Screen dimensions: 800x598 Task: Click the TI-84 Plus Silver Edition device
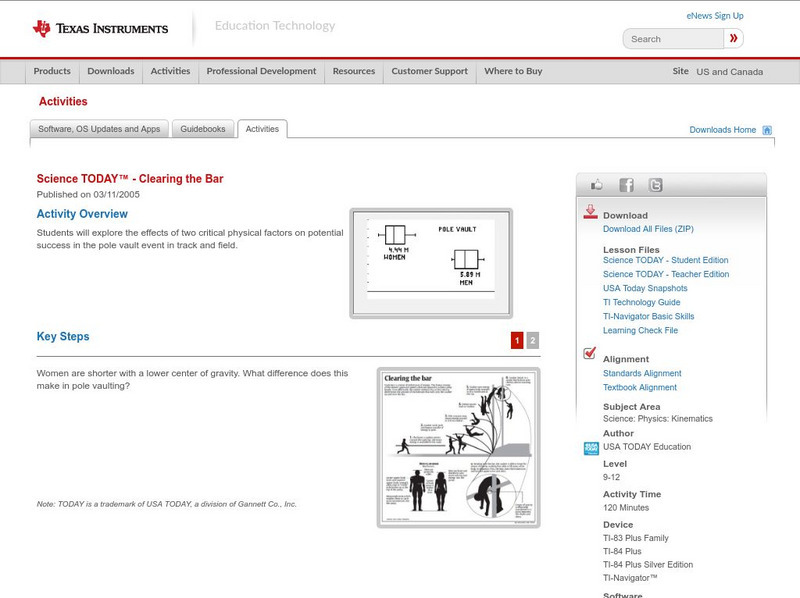(x=648, y=565)
